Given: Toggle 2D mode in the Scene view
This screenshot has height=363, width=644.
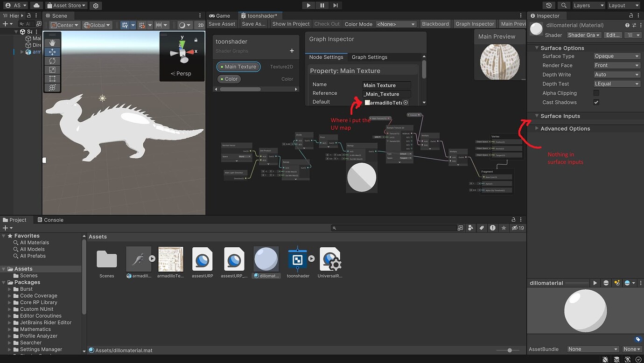Looking at the screenshot, I should click(x=200, y=25).
